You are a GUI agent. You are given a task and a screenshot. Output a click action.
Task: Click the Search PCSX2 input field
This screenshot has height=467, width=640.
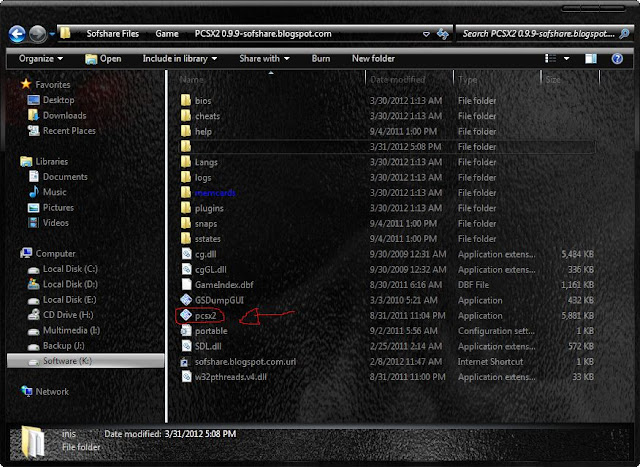coord(538,33)
